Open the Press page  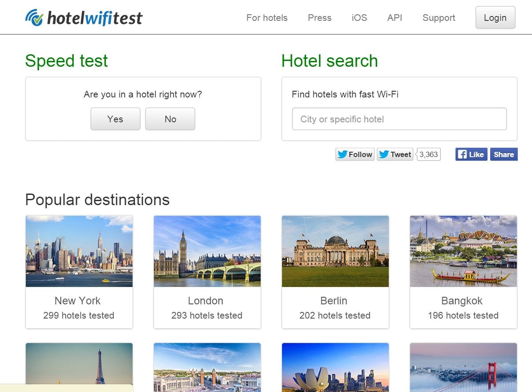[x=319, y=18]
